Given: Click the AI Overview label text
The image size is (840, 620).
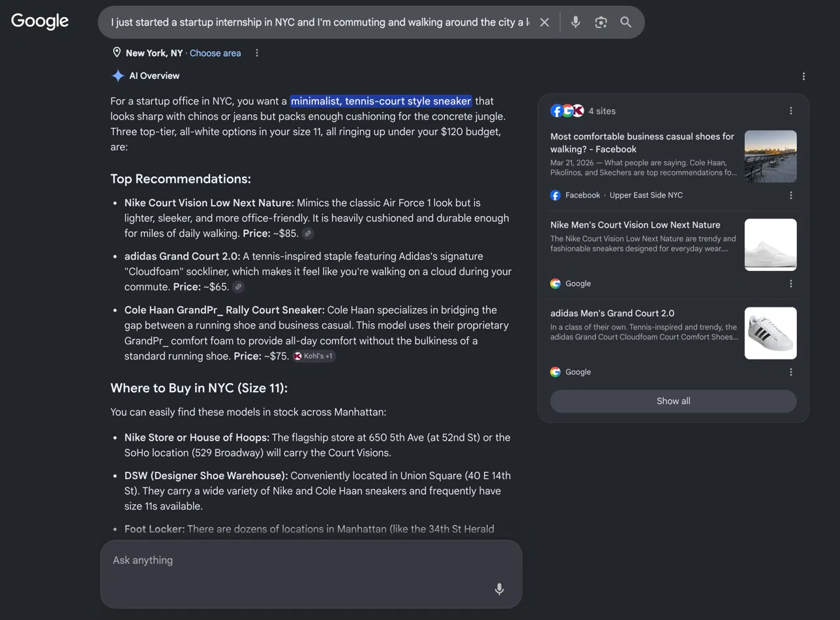Looking at the screenshot, I should click(x=155, y=76).
